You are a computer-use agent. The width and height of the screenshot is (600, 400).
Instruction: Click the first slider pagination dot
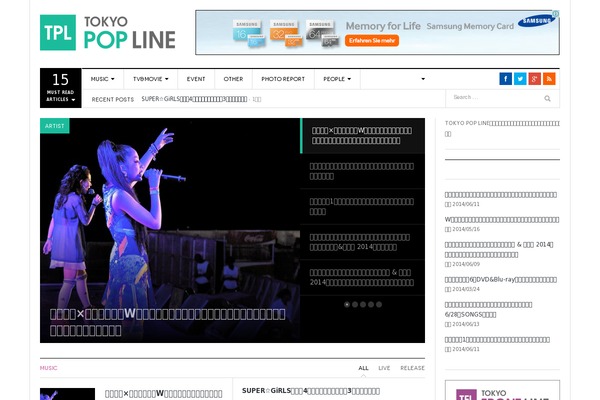[347, 304]
